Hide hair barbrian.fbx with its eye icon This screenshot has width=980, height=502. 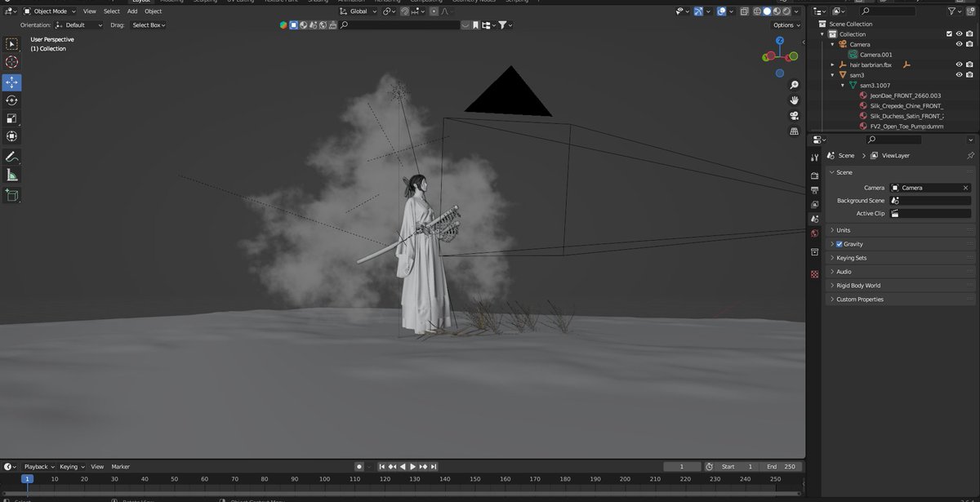[960, 64]
